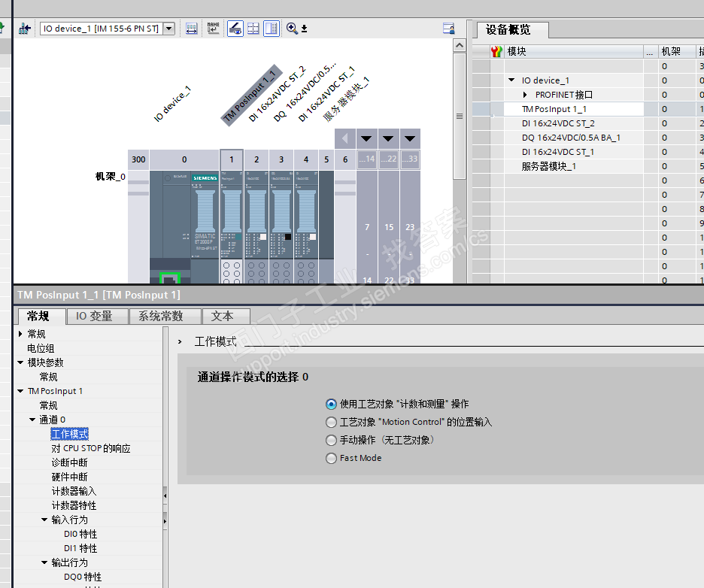Image resolution: width=704 pixels, height=588 pixels.
Task: Click the zoom magnifier icon
Action: [292, 29]
